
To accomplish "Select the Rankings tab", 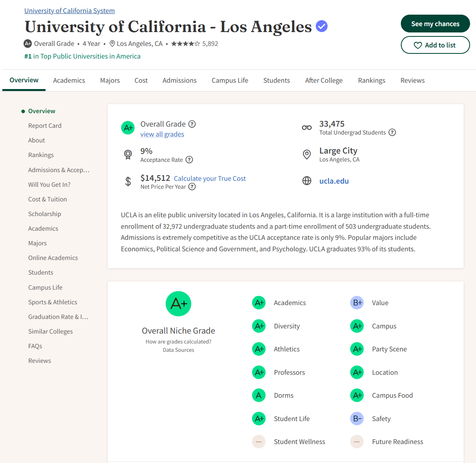I will (x=372, y=80).
